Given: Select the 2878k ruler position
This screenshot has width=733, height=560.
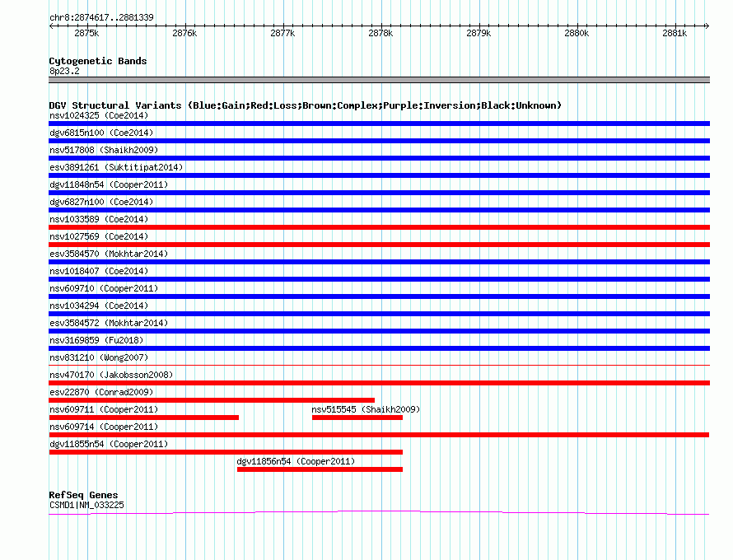Looking at the screenshot, I should coord(381,33).
